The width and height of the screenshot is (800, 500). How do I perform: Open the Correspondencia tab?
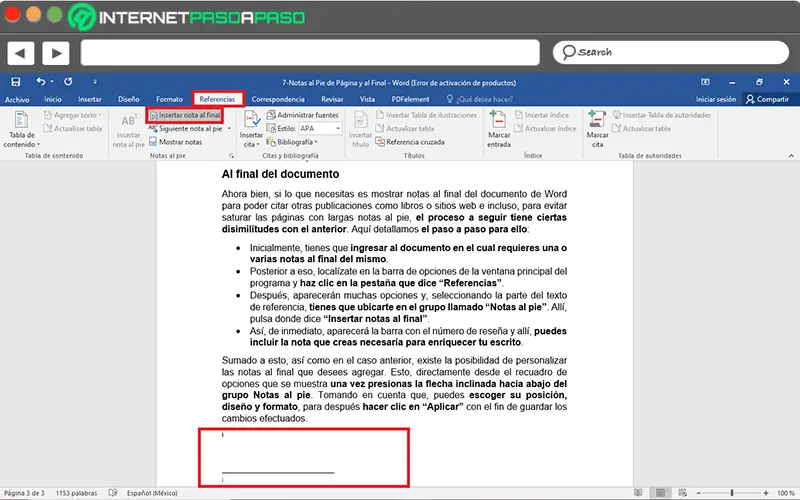[278, 99]
